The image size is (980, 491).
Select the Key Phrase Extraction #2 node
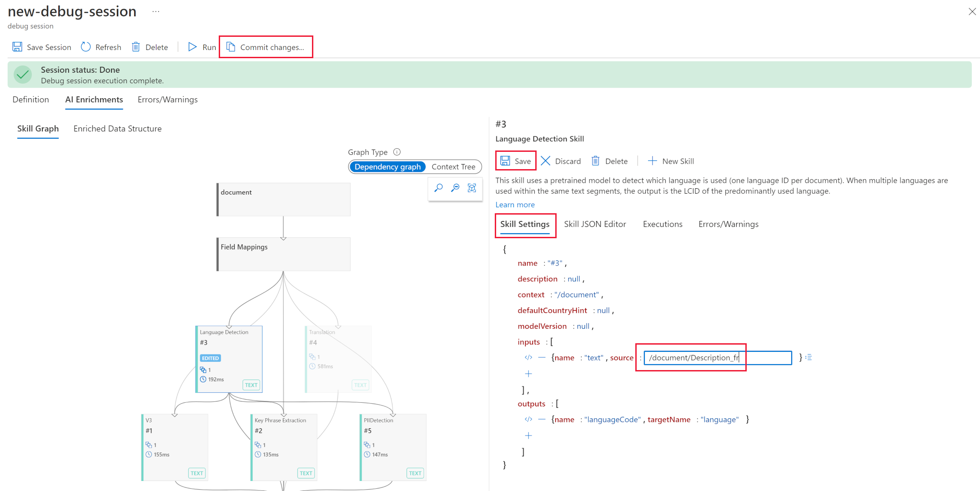[283, 446]
